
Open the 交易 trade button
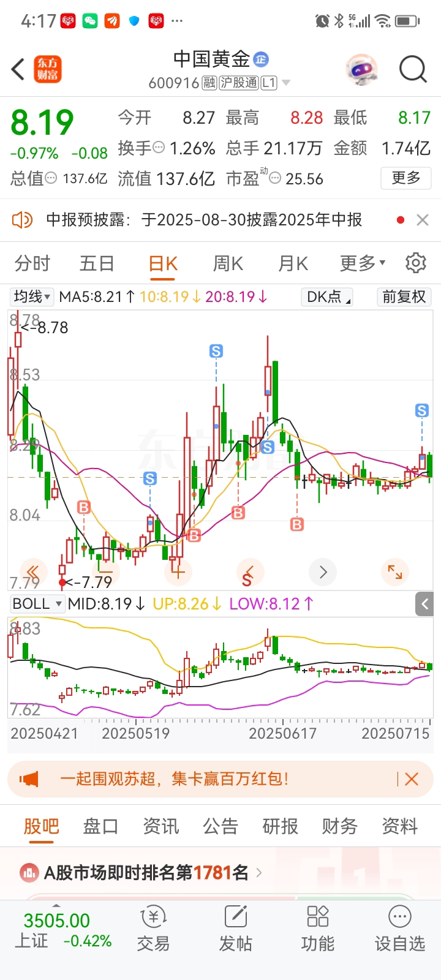coord(153,929)
